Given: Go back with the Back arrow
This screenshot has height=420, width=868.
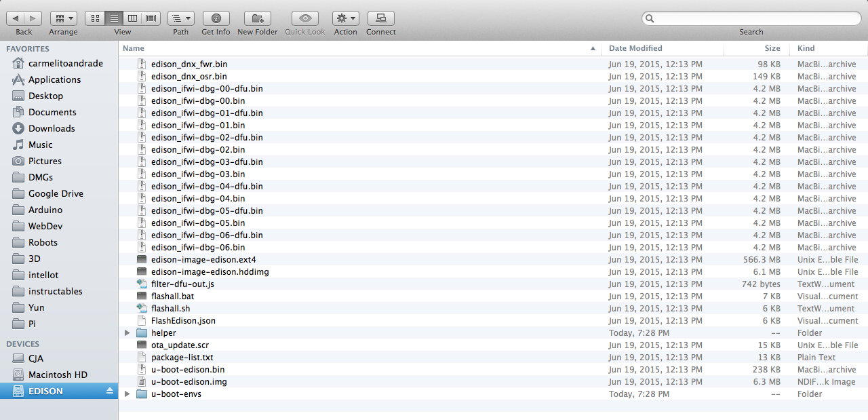Looking at the screenshot, I should point(16,18).
